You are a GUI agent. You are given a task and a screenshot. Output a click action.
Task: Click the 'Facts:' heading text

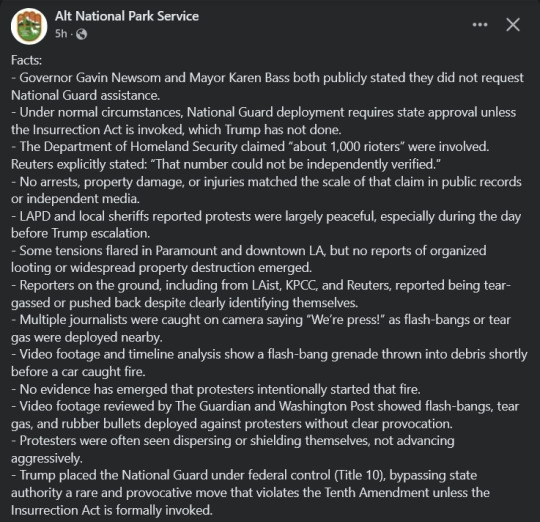pyautogui.click(x=27, y=60)
